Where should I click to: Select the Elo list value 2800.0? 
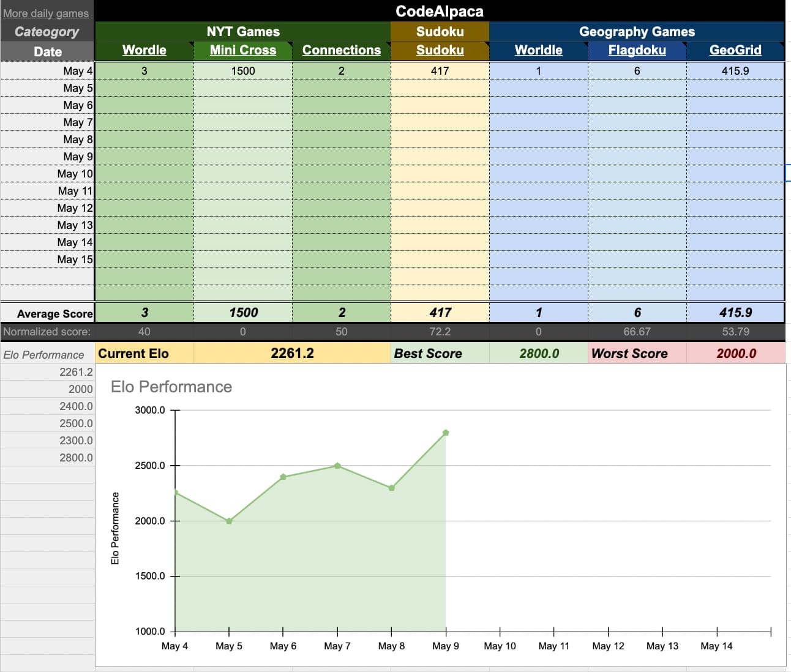(47, 458)
